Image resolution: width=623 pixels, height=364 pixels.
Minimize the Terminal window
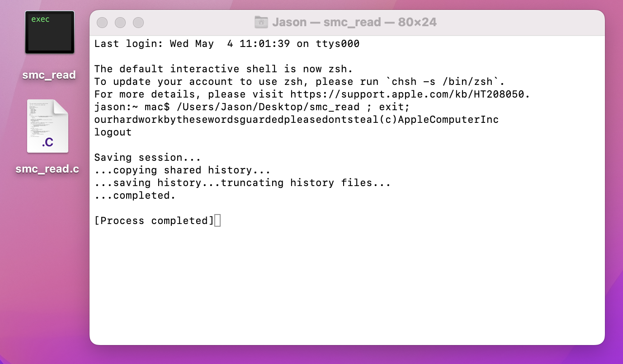point(120,23)
